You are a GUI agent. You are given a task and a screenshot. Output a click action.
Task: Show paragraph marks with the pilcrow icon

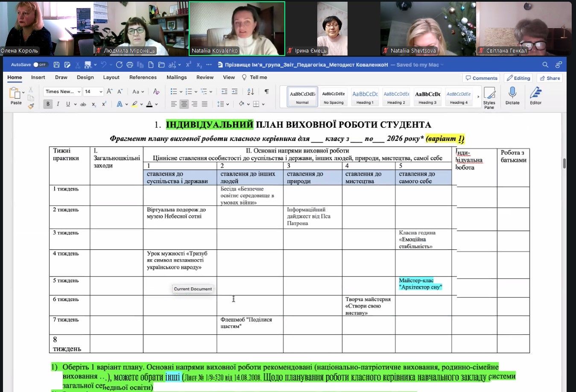pos(266,91)
